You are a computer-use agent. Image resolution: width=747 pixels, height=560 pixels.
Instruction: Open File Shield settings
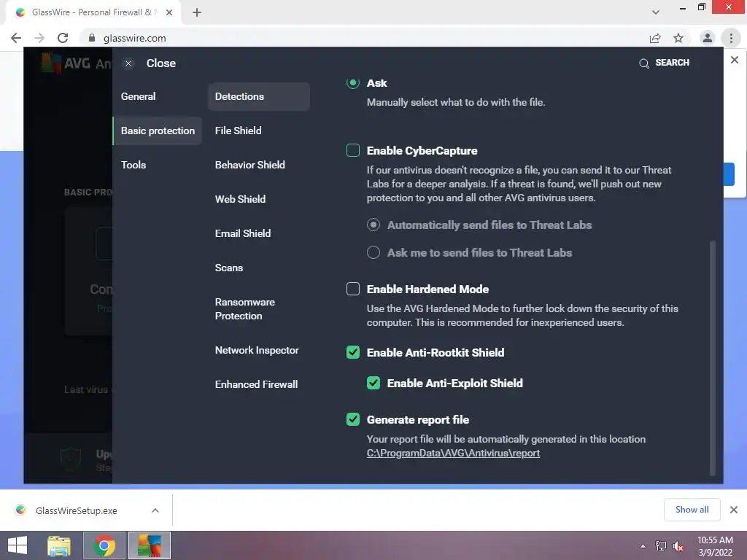(x=239, y=131)
